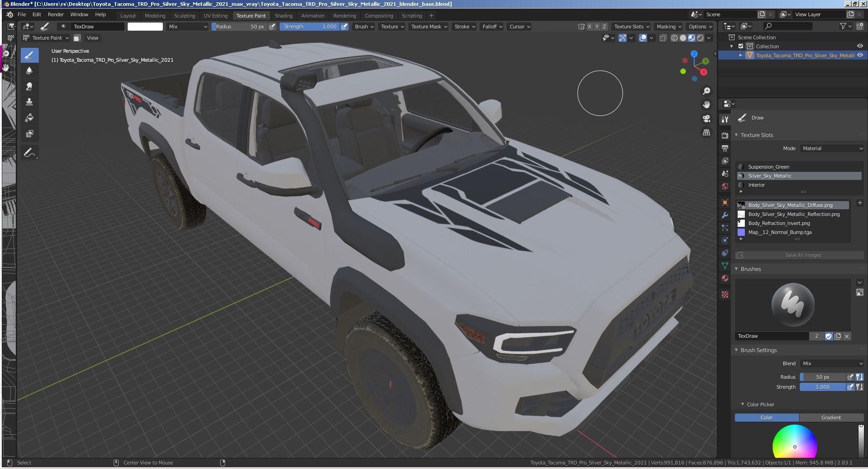Open the Mix blend mode dropdown in header
Screen dimensions: 868x469
point(188,27)
